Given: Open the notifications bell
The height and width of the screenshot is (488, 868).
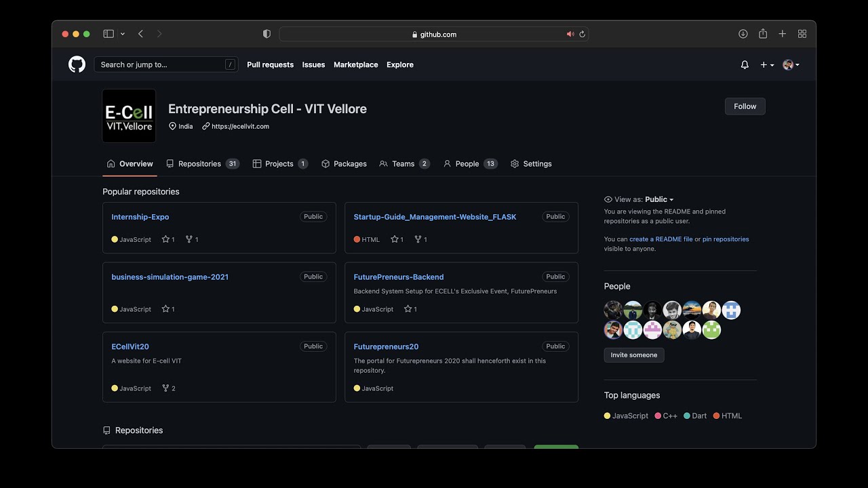Looking at the screenshot, I should [745, 65].
